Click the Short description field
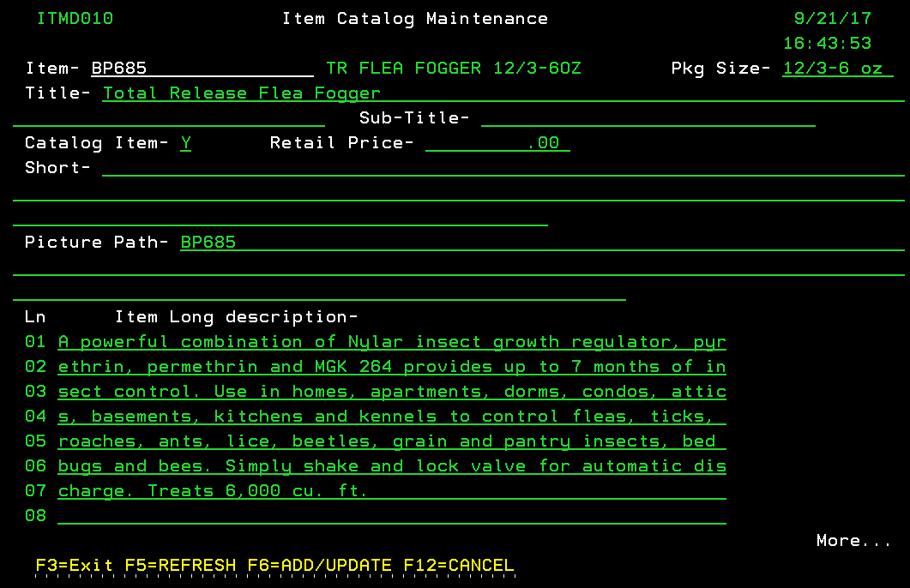The image size is (910, 588). click(x=502, y=168)
